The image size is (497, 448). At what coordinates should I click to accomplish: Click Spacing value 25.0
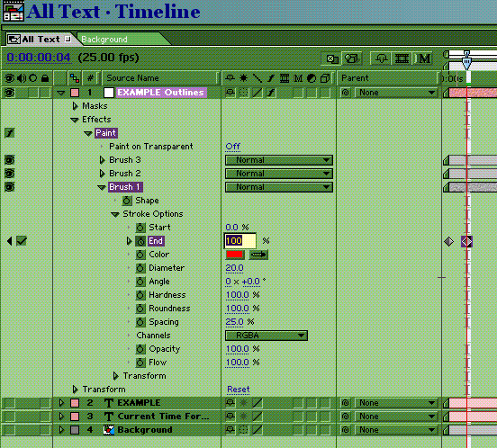234,322
